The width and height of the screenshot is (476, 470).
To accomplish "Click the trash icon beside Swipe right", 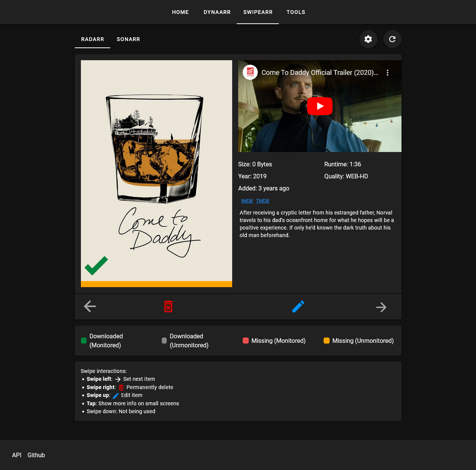I will tap(121, 388).
